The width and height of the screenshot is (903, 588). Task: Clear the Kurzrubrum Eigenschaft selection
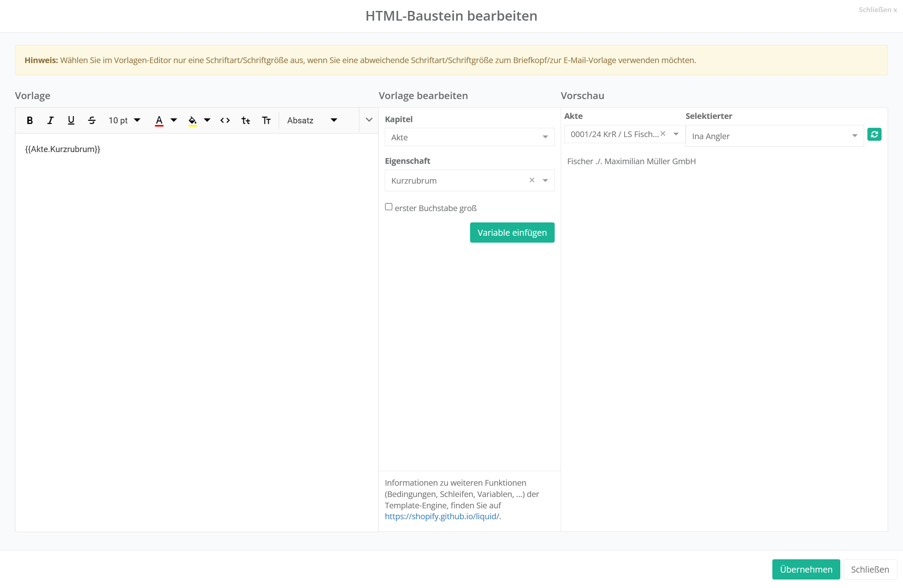(x=532, y=180)
